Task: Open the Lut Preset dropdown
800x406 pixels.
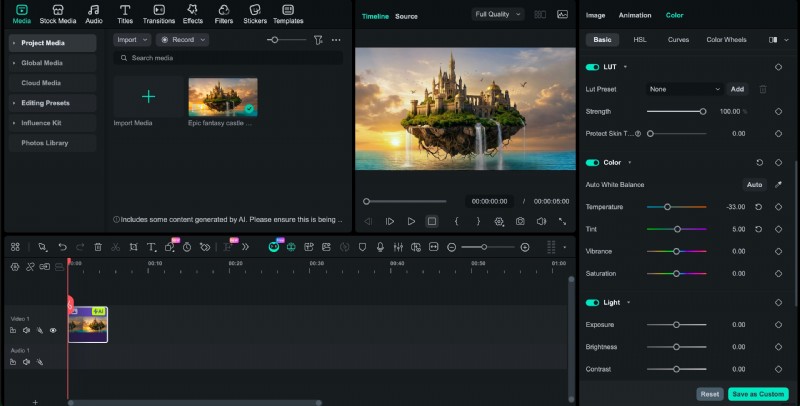Action: (x=683, y=89)
